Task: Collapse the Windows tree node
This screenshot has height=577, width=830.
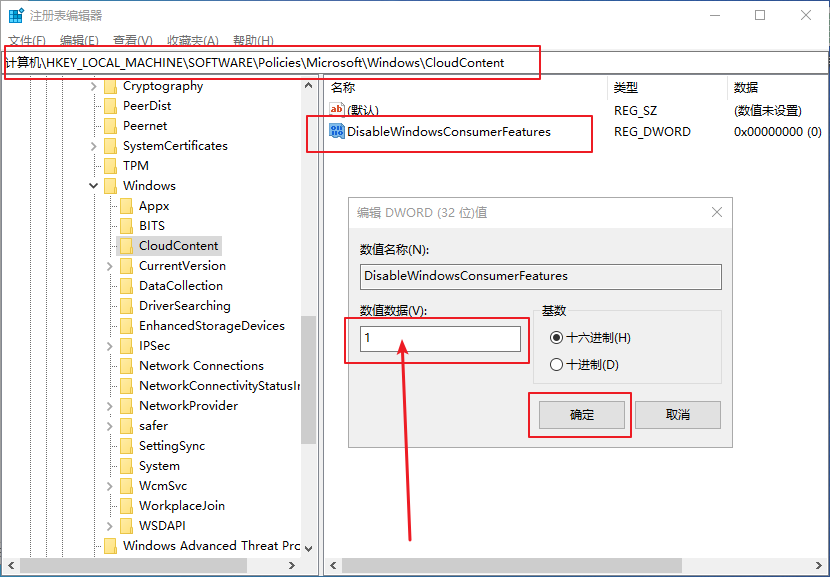Action: click(x=94, y=186)
